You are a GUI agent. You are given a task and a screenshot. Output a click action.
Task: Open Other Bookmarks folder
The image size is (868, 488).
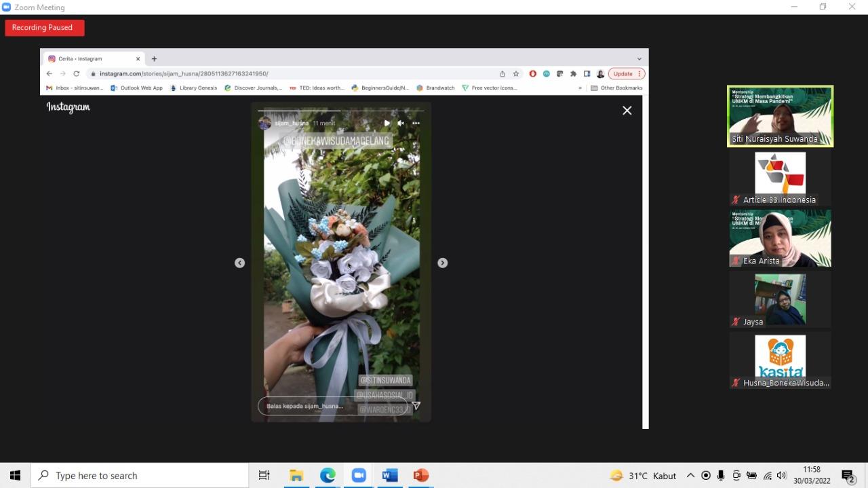[616, 88]
